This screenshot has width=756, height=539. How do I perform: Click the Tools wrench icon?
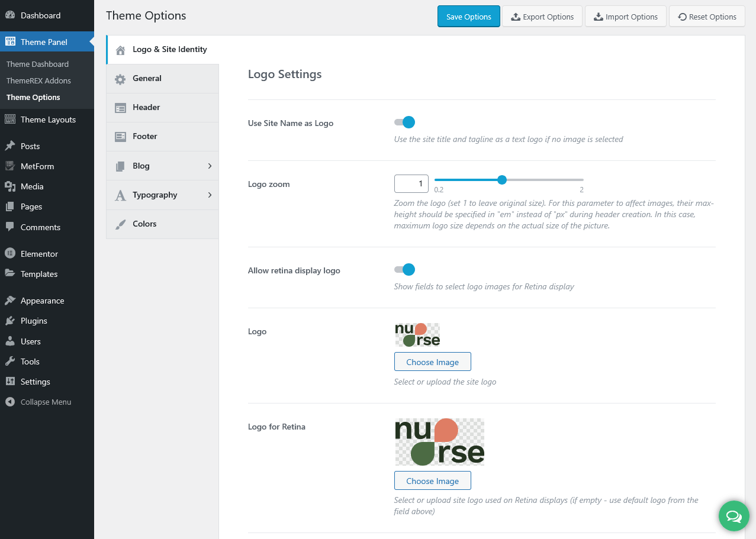click(x=10, y=362)
